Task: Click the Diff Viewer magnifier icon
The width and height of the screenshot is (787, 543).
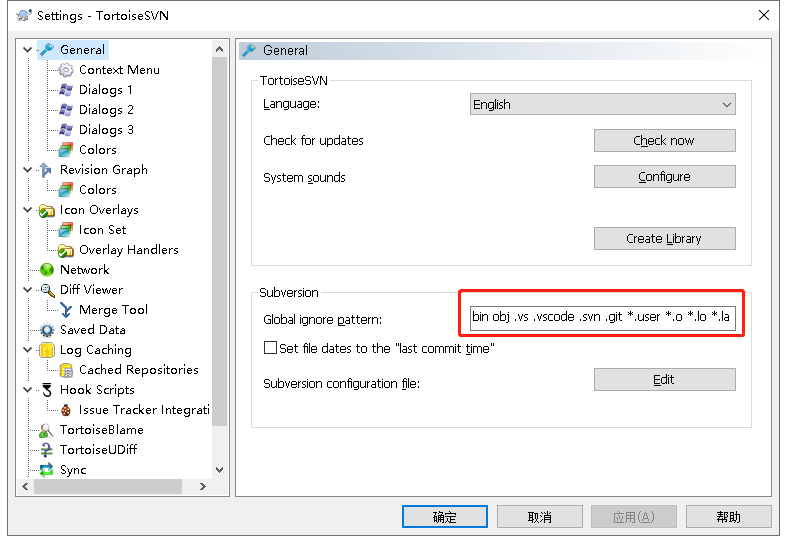Action: pos(47,290)
